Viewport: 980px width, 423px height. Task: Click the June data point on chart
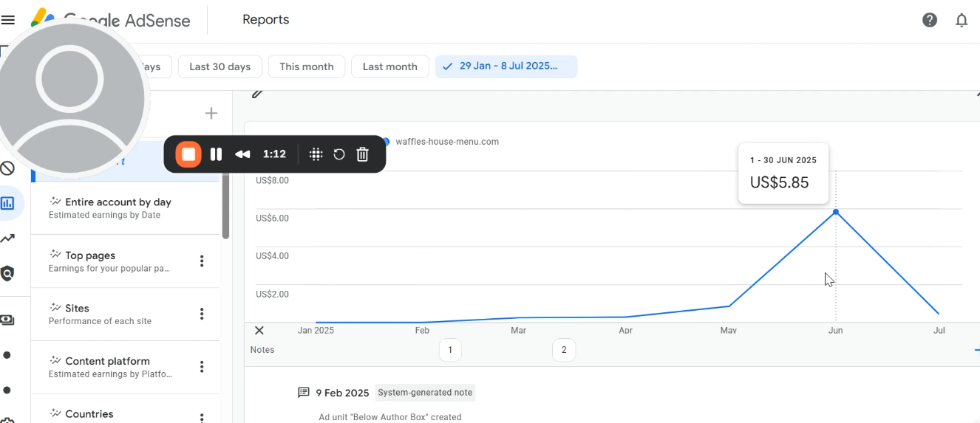pos(836,212)
